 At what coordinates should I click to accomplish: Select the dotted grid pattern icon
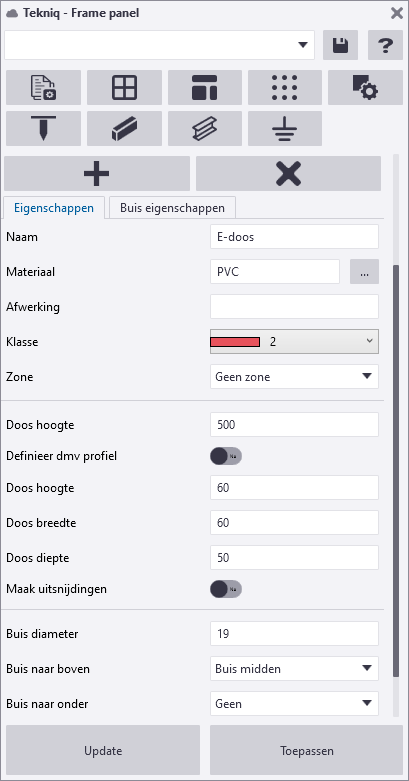285,88
